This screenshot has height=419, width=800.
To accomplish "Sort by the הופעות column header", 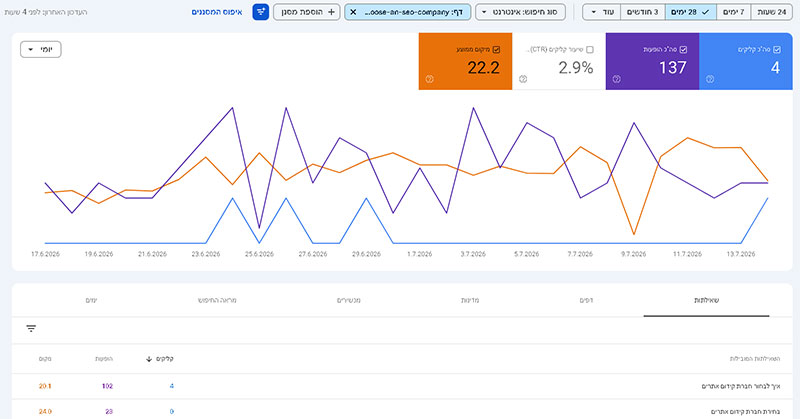I will pos(104,359).
